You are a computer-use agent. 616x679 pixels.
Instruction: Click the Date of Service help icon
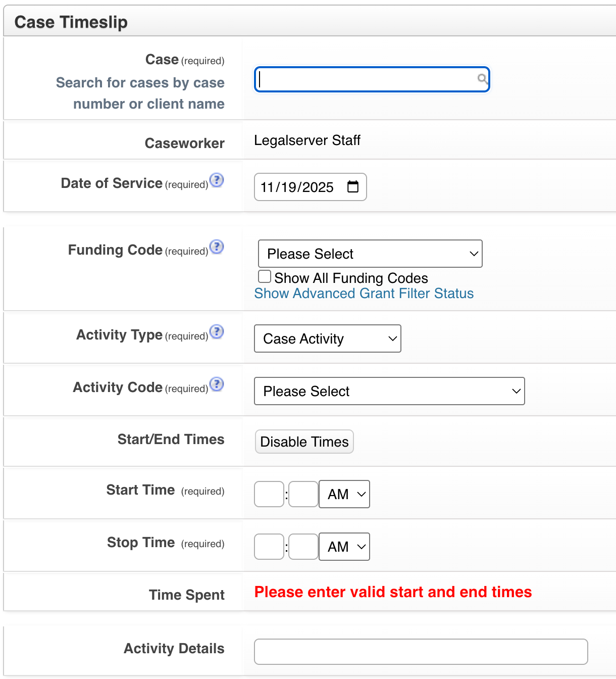pos(217,180)
